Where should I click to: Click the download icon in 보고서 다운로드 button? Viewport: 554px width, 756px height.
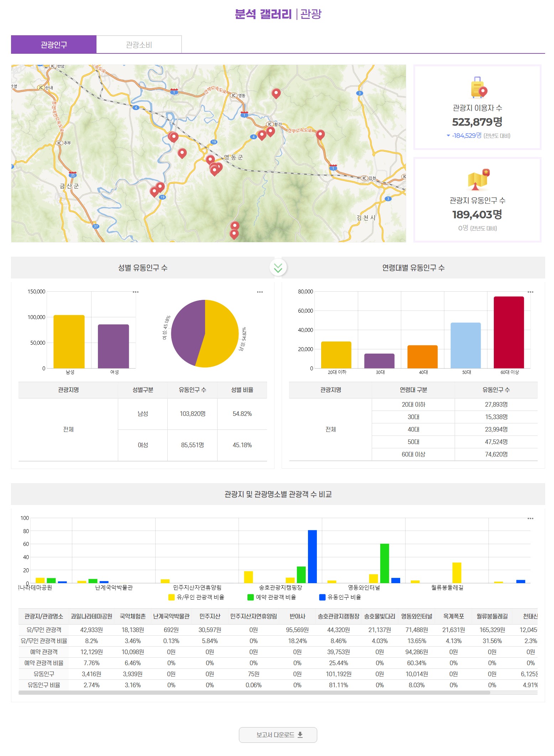click(300, 735)
